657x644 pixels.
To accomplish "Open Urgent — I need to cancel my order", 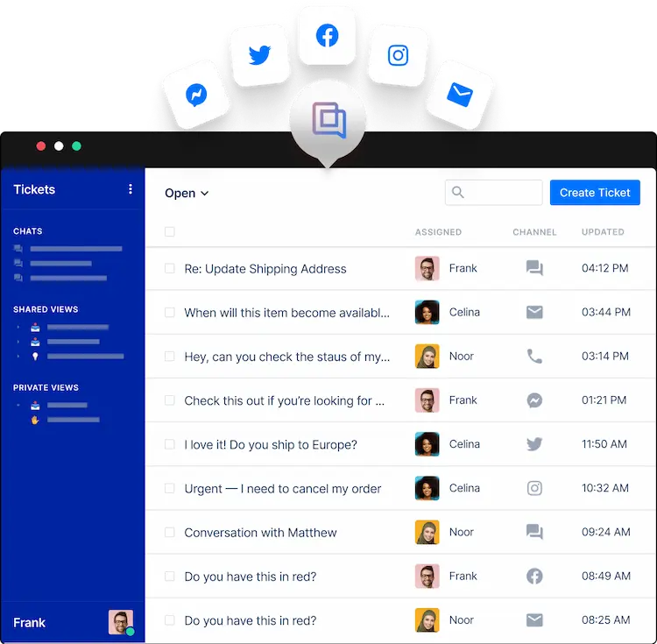I will (283, 489).
